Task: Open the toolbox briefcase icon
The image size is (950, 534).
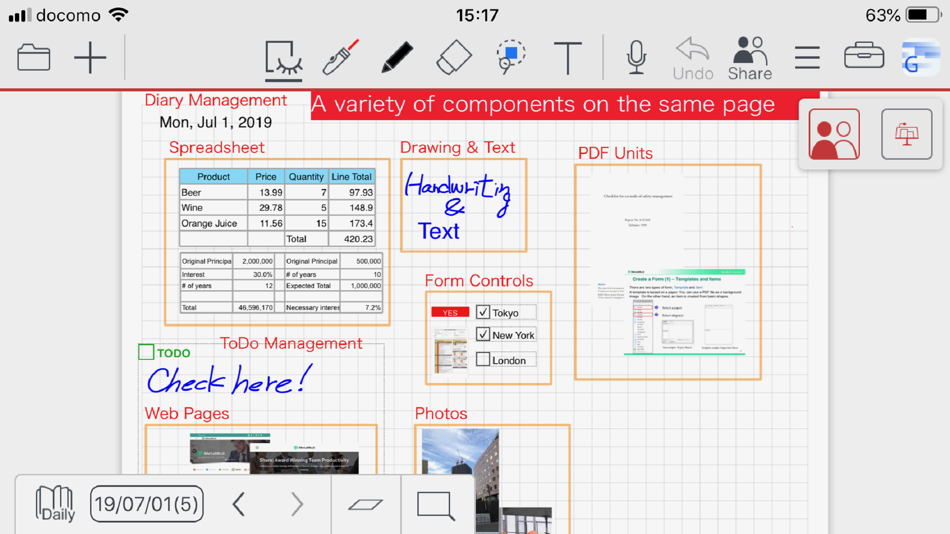Action: pos(864,56)
